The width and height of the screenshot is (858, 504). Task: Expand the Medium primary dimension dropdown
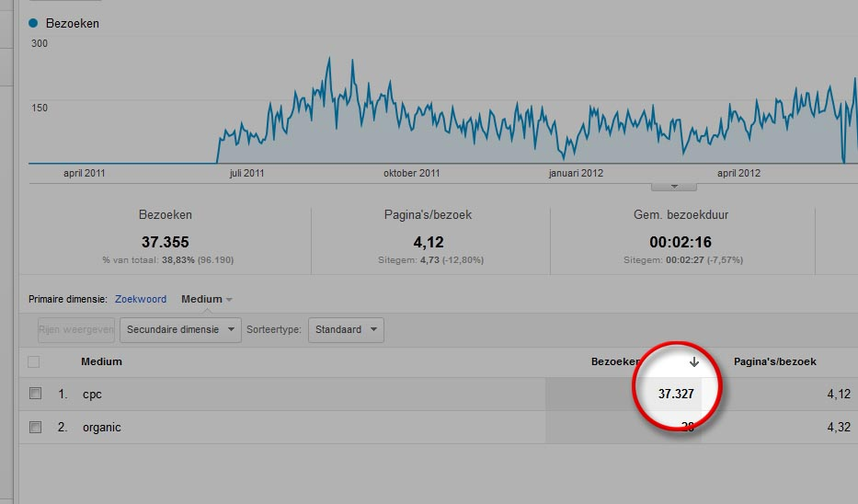207,299
